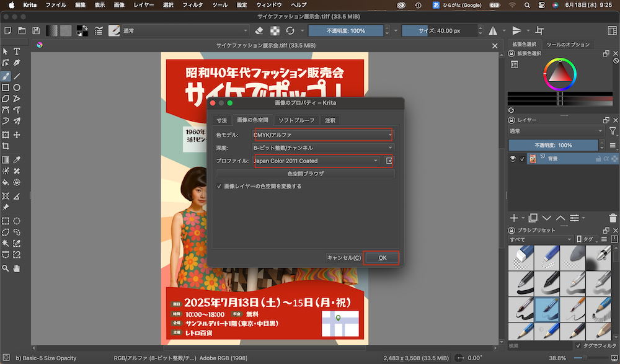Select the Pan hand tool
This screenshot has height=364, width=620.
(17, 269)
